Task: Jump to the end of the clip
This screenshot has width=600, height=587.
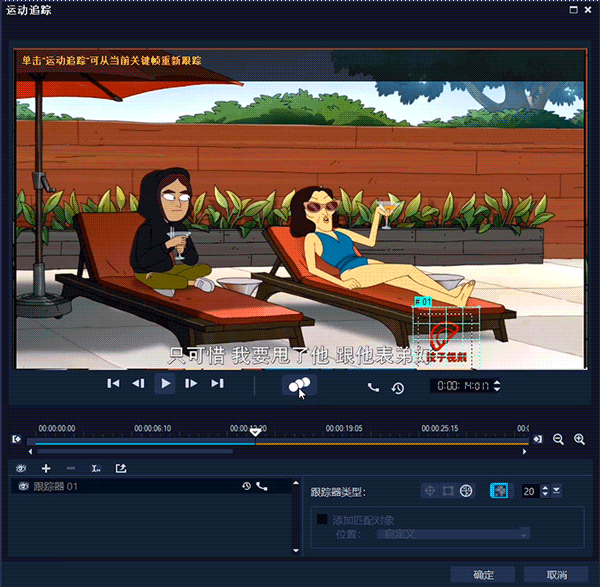Action: (217, 383)
